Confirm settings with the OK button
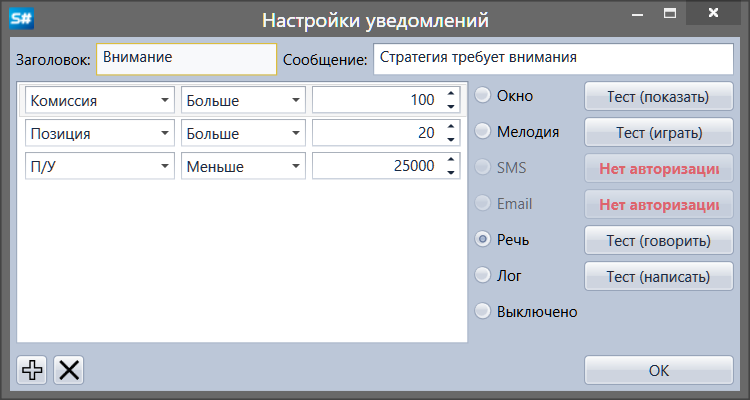The height and width of the screenshot is (400, 750). (x=659, y=370)
